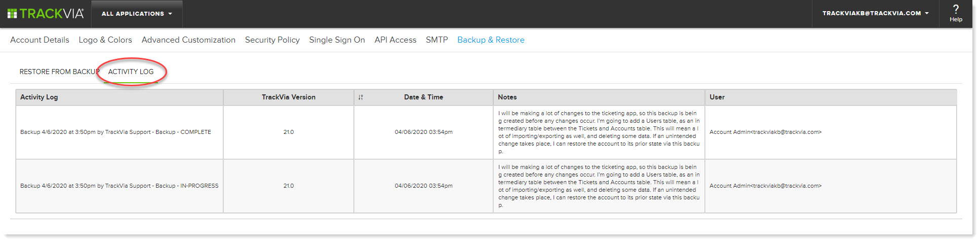Open the Help question mark icon
980x242 pixels.
(956, 9)
